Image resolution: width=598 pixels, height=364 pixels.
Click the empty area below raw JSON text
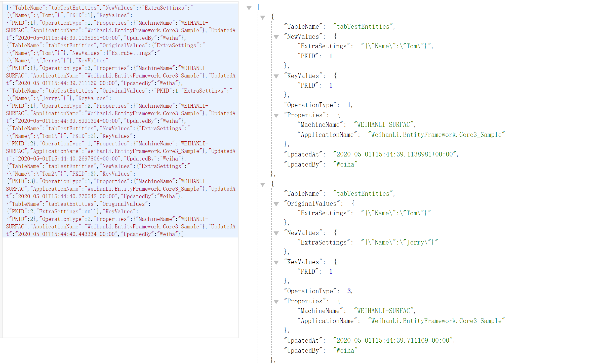click(120, 287)
